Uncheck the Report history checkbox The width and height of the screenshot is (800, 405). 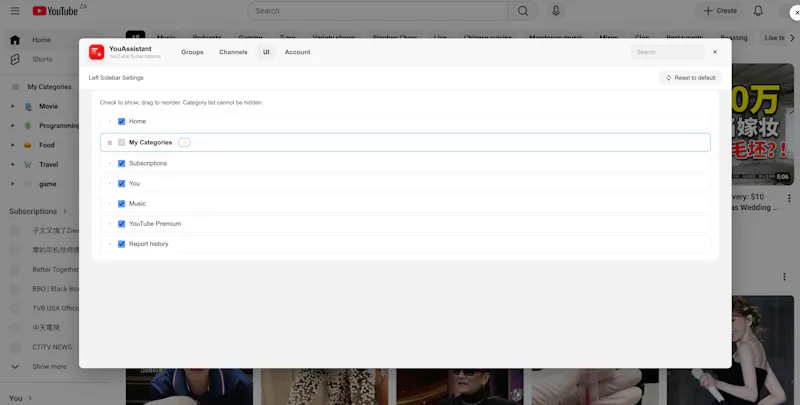pos(121,244)
